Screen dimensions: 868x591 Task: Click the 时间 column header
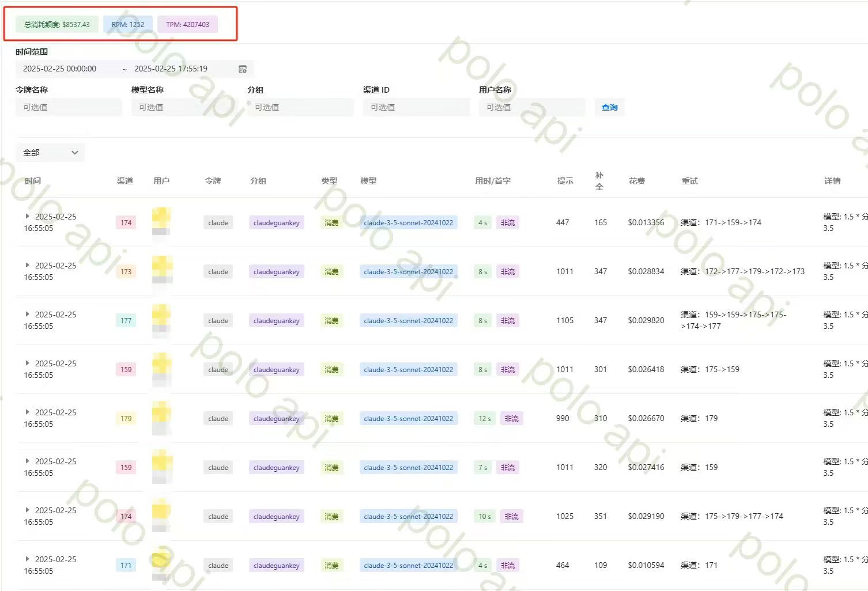click(33, 181)
